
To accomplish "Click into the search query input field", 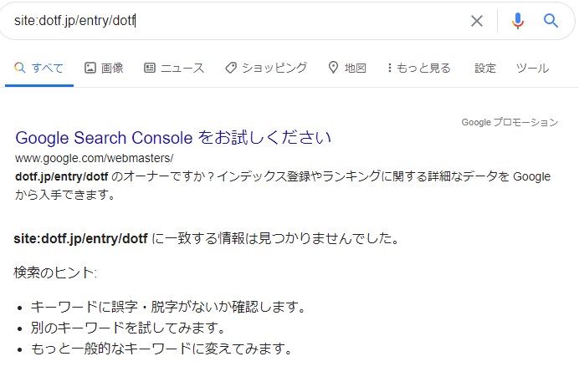I will pyautogui.click(x=236, y=21).
